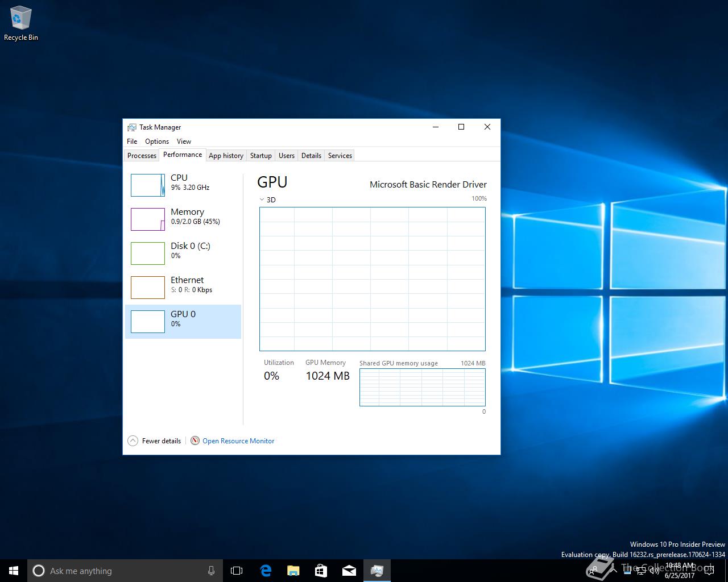728x582 pixels.
Task: Select GPU 0 in the sidebar
Action: (183, 322)
